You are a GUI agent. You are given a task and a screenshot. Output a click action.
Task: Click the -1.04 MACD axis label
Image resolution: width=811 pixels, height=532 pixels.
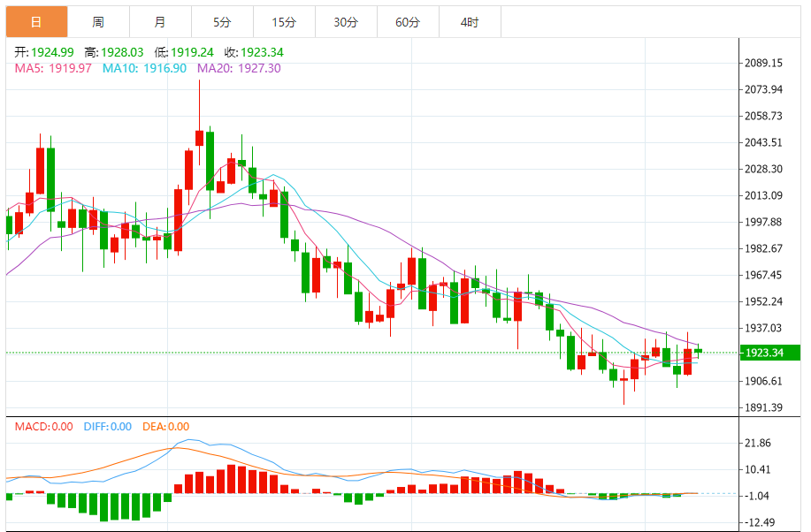pyautogui.click(x=757, y=496)
